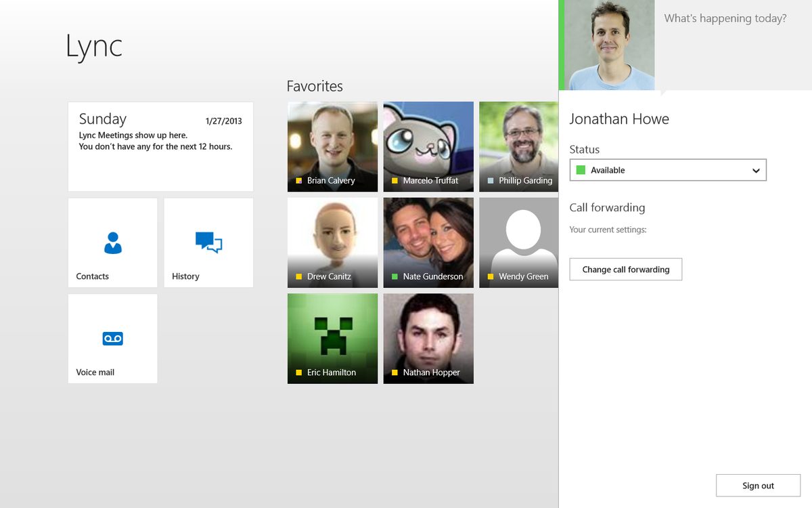Open Nate Gunderson's contact tile
Viewport: 812px width, 508px height.
click(428, 242)
